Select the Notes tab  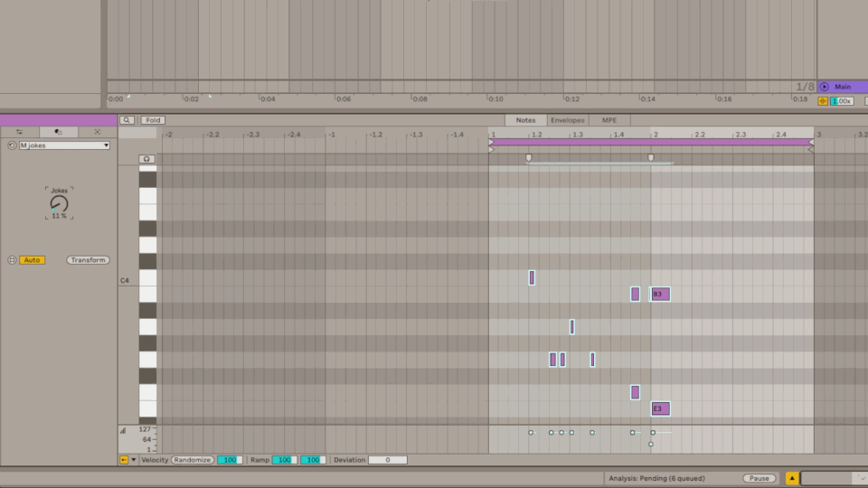pos(525,120)
